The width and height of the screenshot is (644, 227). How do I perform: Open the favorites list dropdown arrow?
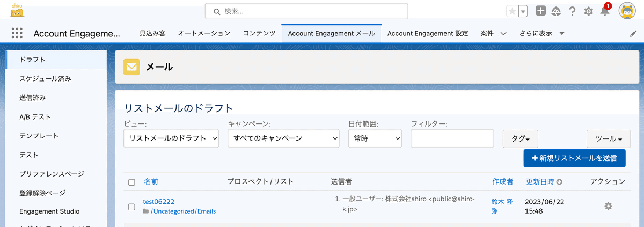coord(523,11)
